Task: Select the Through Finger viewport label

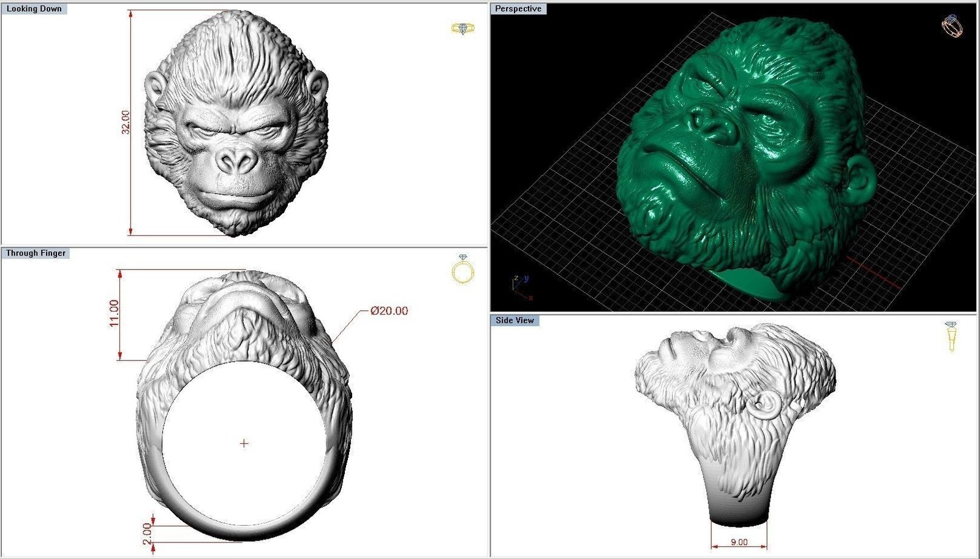Action: 36,253
